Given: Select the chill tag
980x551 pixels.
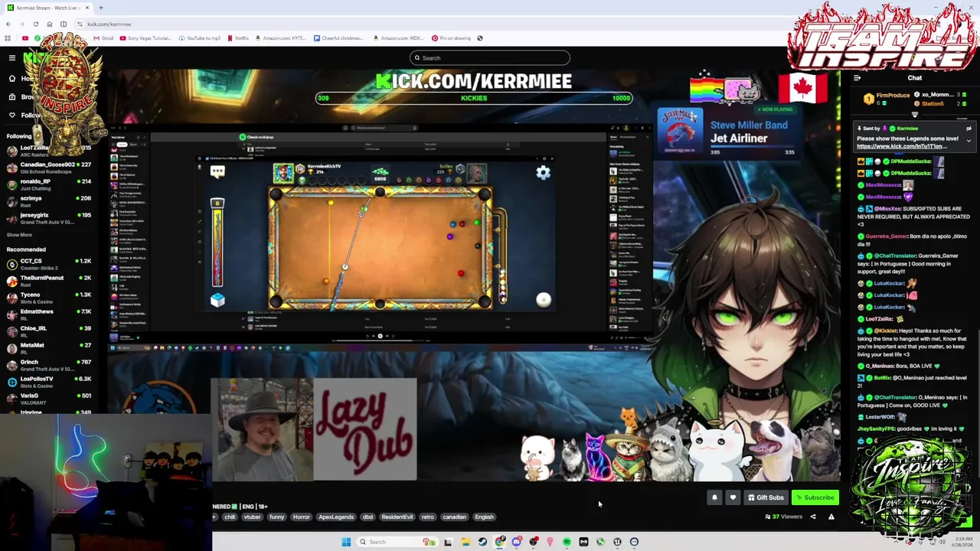Looking at the screenshot, I should (x=230, y=517).
